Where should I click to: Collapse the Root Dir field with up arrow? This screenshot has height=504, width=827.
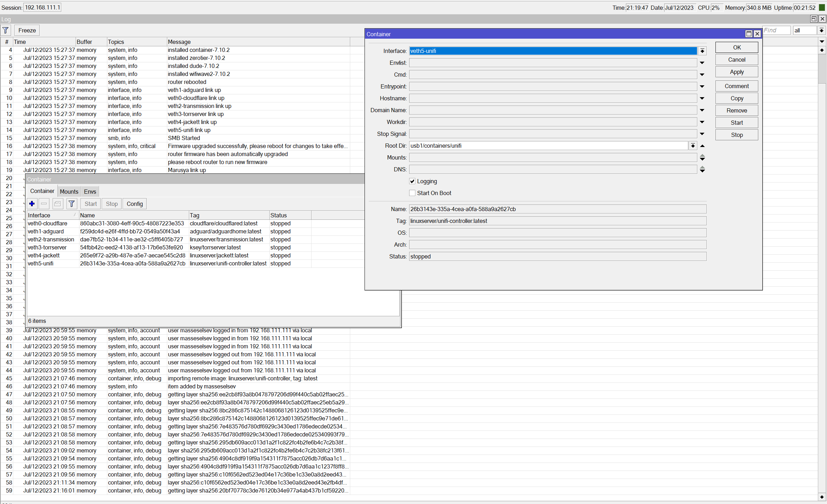point(702,146)
